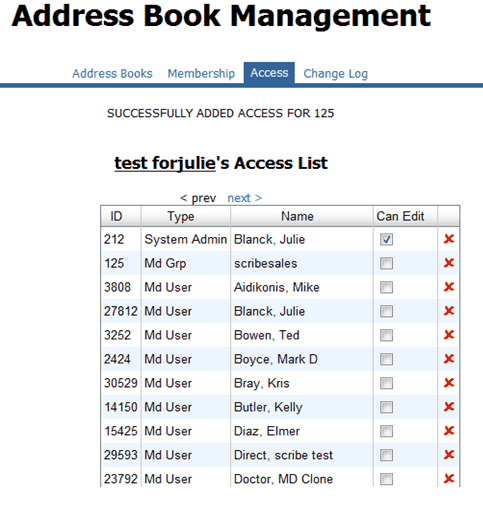Delete scribesales group access row
This screenshot has height=506, width=483.
click(x=449, y=263)
